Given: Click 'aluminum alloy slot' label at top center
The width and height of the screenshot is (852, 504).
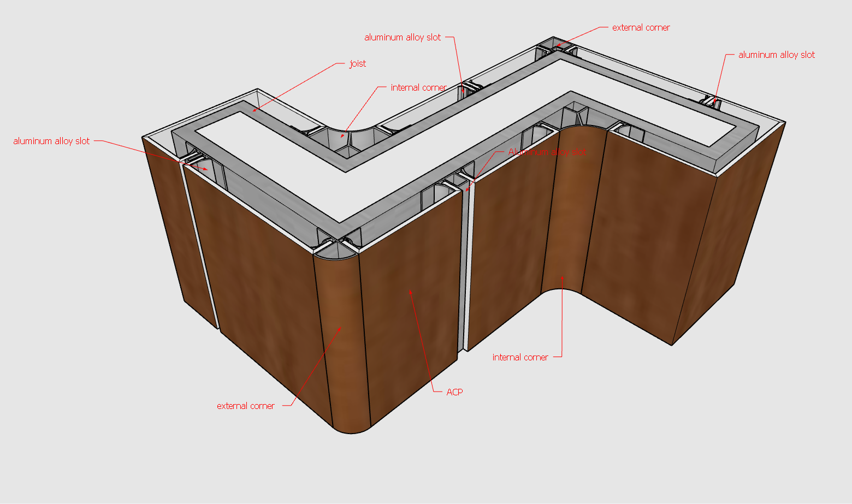Looking at the screenshot, I should [x=403, y=38].
